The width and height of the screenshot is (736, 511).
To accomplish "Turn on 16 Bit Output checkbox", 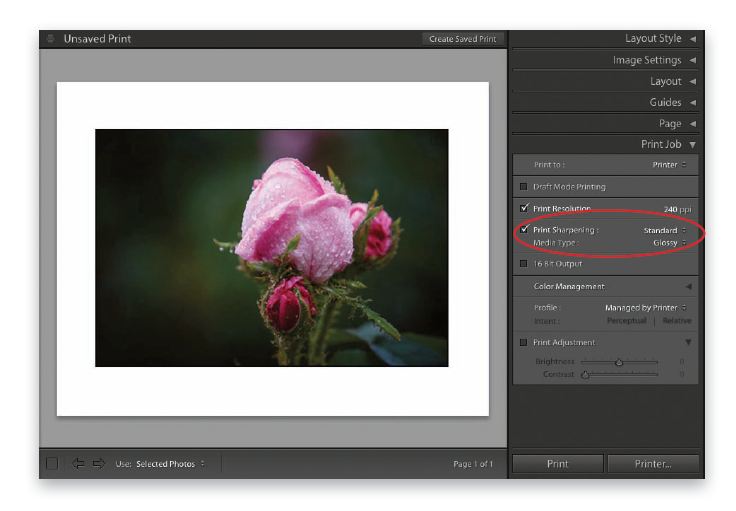I will pos(523,264).
